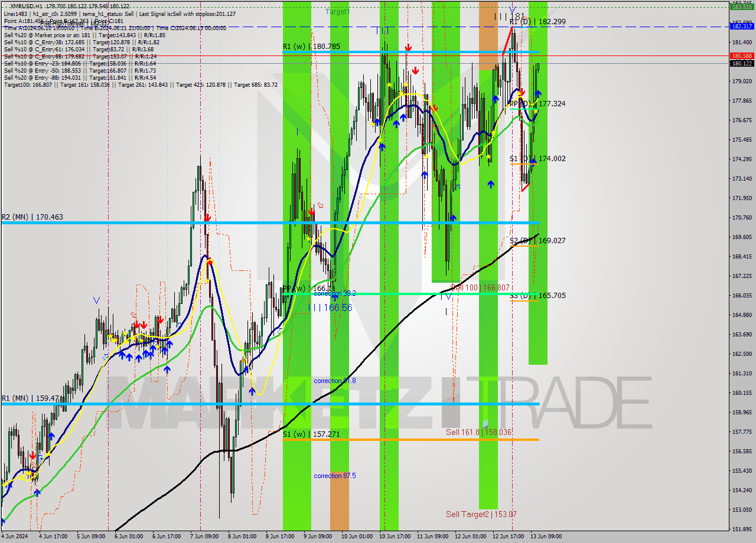Click the '10 Jun 17:00' time axis label
Image resolution: width=756 pixels, height=543 pixels.
(x=395, y=537)
